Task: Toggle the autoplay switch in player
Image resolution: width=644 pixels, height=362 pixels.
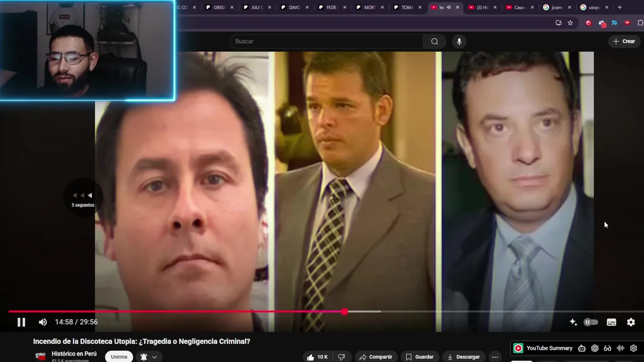Action: [x=591, y=322]
